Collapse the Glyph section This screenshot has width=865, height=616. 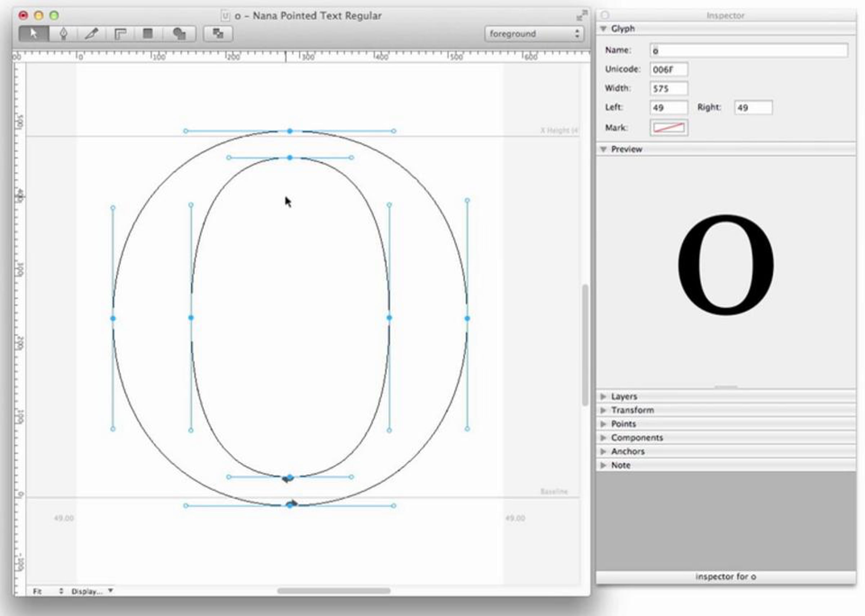(x=603, y=28)
